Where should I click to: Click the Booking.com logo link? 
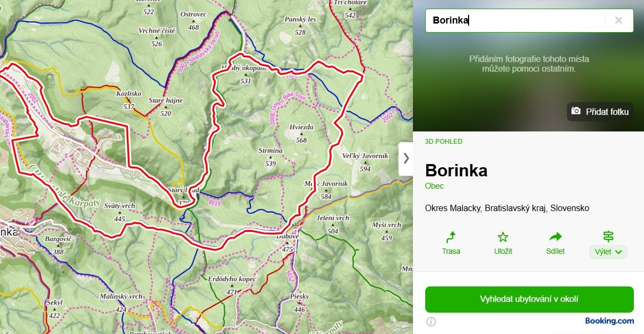pyautogui.click(x=609, y=321)
